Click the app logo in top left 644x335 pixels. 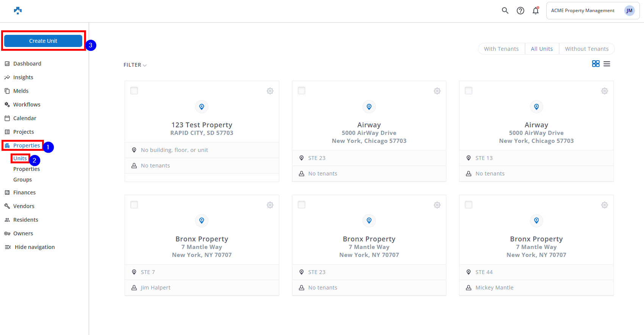(x=18, y=11)
